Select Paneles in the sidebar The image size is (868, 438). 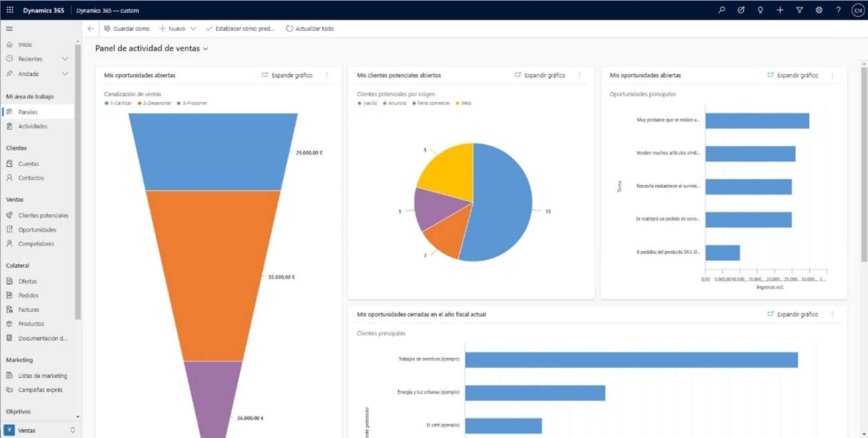[38, 112]
